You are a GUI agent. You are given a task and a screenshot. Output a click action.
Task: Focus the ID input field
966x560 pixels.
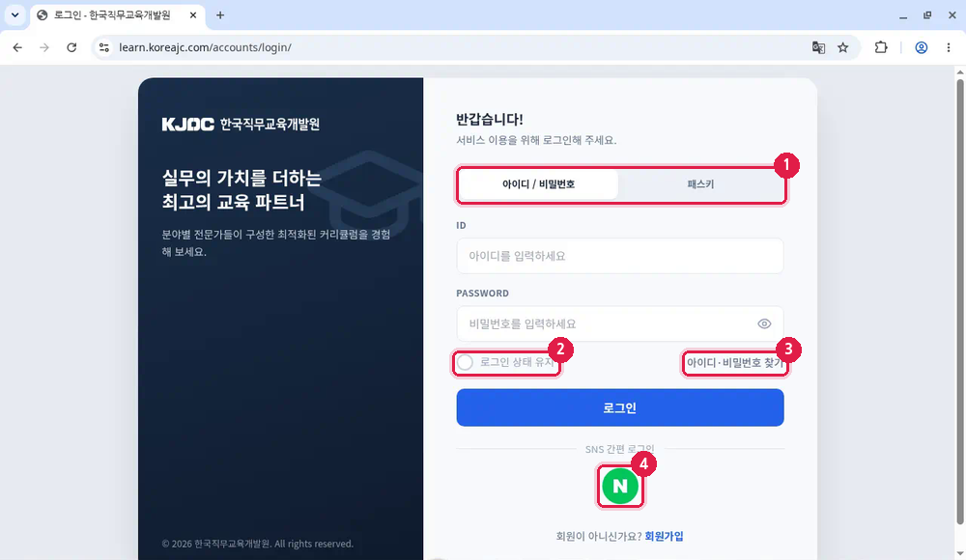pyautogui.click(x=620, y=256)
